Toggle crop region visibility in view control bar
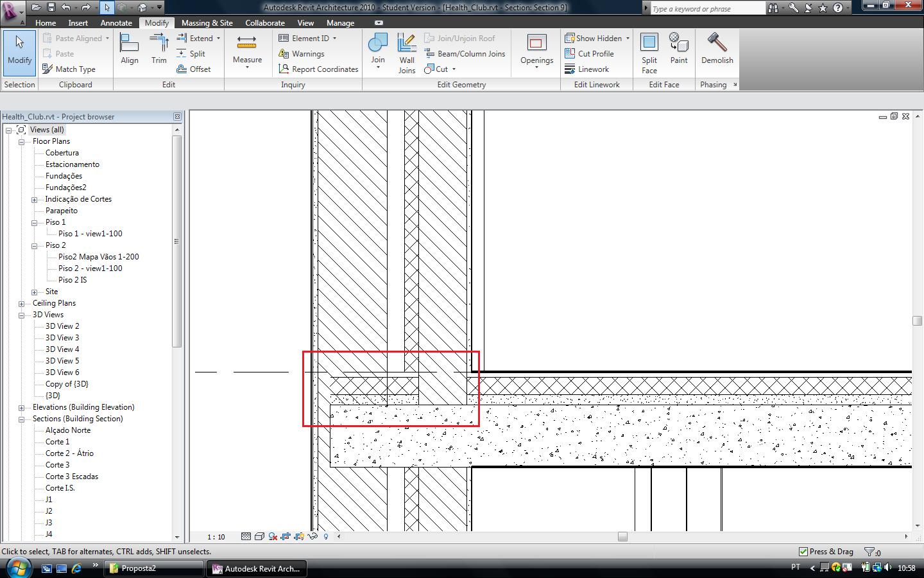Image resolution: width=924 pixels, height=578 pixels. pos(299,536)
